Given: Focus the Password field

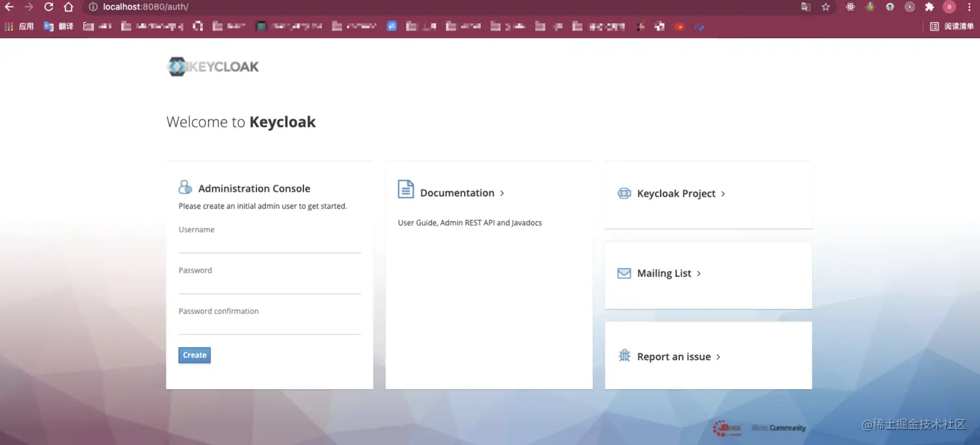Looking at the screenshot, I should (x=270, y=285).
